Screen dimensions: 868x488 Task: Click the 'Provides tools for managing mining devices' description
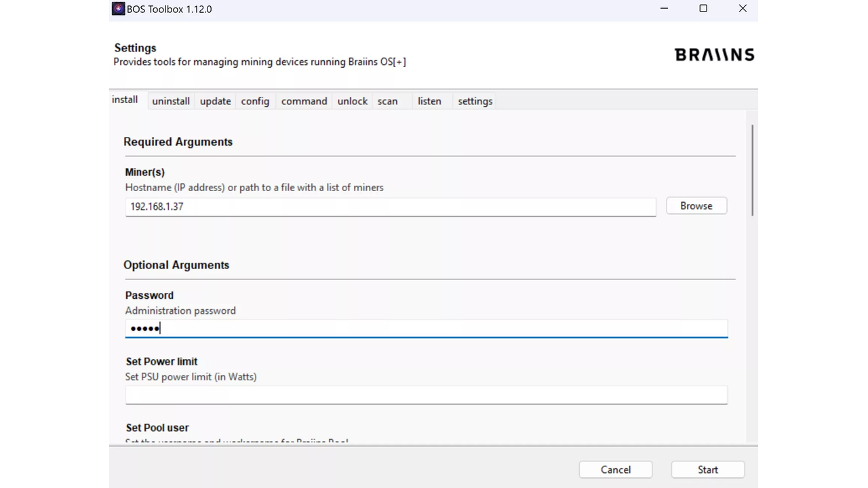(260, 62)
